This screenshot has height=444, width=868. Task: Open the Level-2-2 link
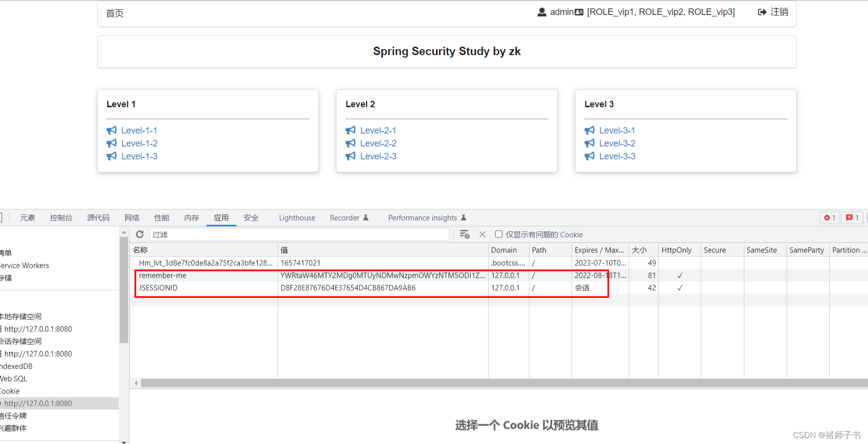(x=378, y=143)
